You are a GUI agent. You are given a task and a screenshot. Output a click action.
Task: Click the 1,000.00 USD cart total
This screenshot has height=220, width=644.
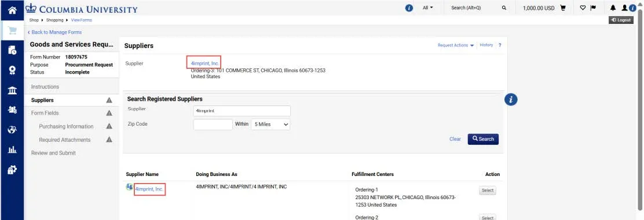click(x=539, y=8)
